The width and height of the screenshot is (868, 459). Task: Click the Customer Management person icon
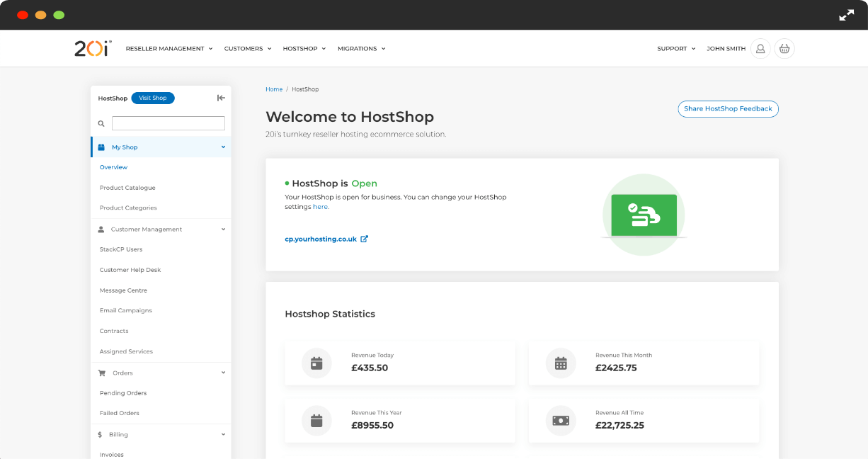(x=101, y=229)
